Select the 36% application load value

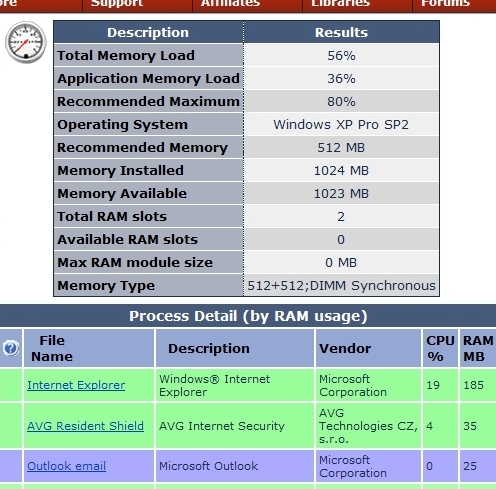pos(341,79)
